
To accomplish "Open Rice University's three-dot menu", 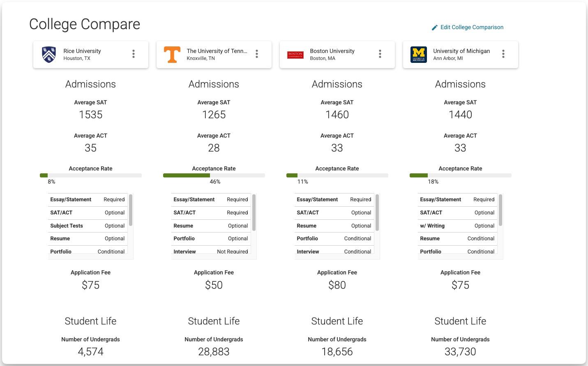I will click(134, 54).
